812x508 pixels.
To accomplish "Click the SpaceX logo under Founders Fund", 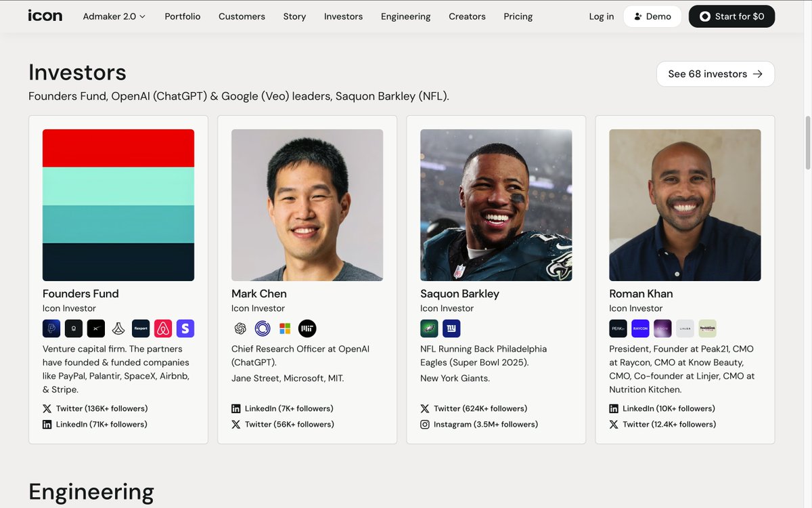I will pos(96,329).
